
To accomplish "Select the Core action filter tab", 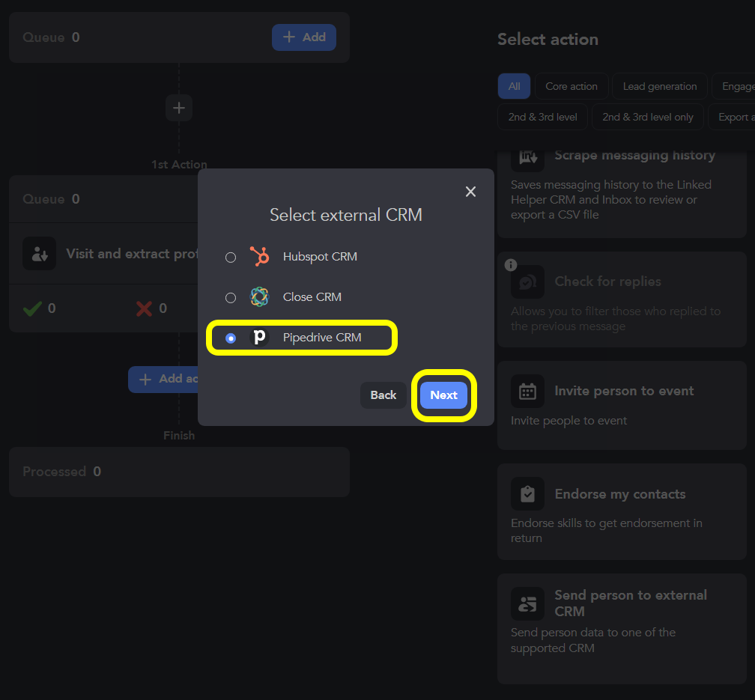I will (571, 86).
